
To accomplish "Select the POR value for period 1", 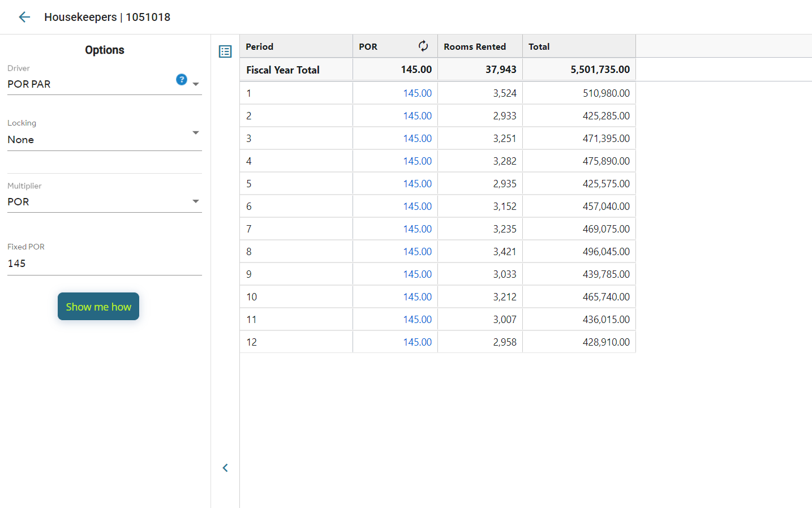I will click(x=417, y=93).
